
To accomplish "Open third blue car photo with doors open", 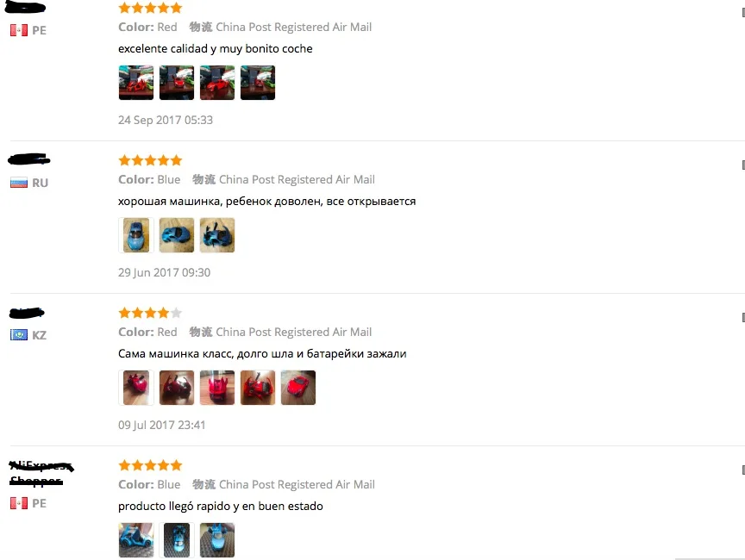I will [x=217, y=235].
